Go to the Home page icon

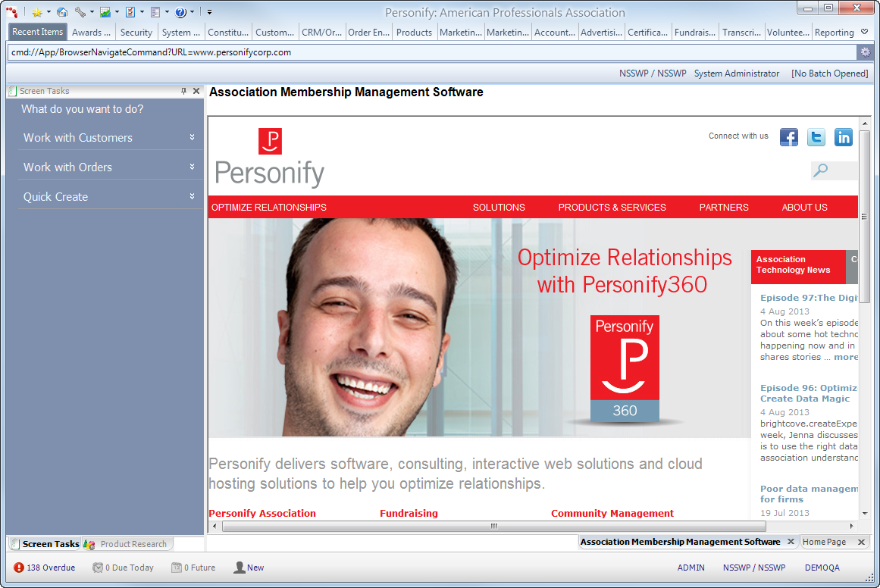coord(62,12)
